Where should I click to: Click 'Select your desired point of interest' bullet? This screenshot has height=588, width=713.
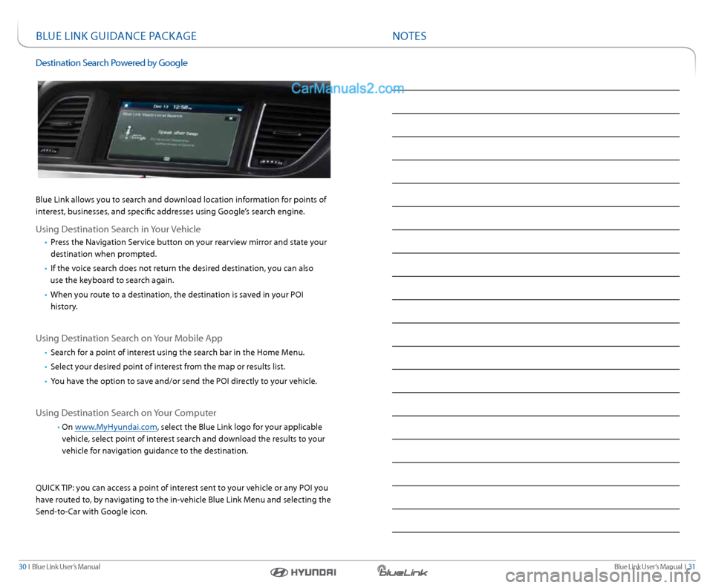(x=165, y=367)
